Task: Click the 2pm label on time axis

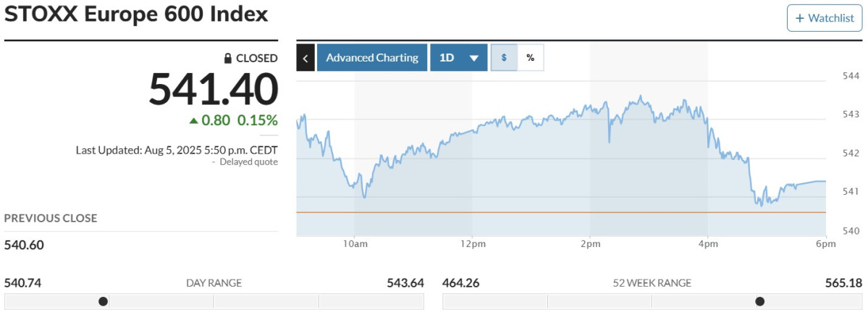Action: (590, 245)
